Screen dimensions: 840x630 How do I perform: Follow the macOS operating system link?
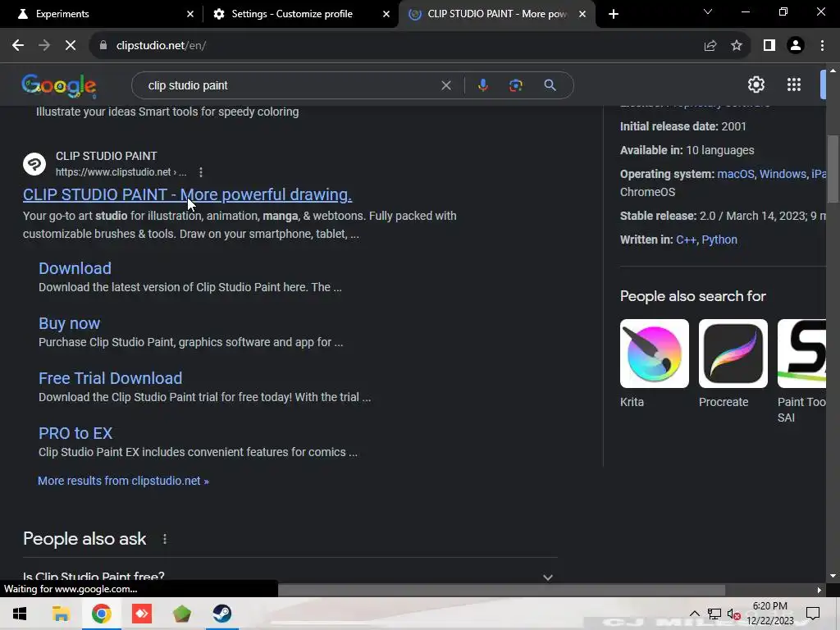[736, 174]
